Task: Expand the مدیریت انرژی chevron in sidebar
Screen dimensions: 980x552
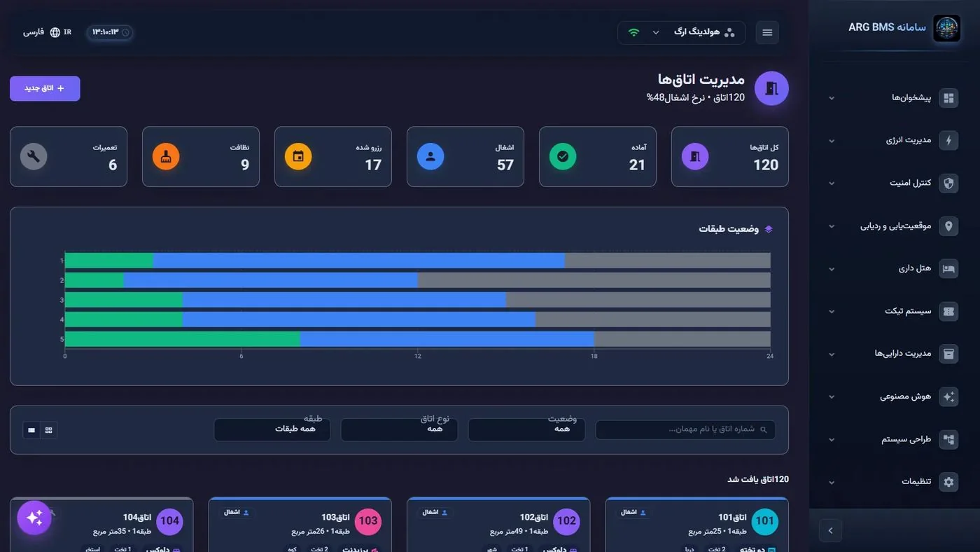Action: [832, 141]
